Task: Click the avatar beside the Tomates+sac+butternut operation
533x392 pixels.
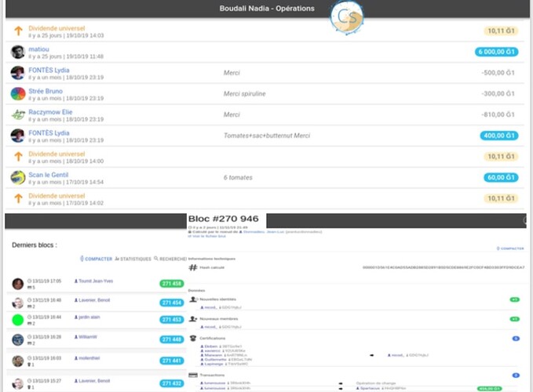Action: click(x=18, y=136)
